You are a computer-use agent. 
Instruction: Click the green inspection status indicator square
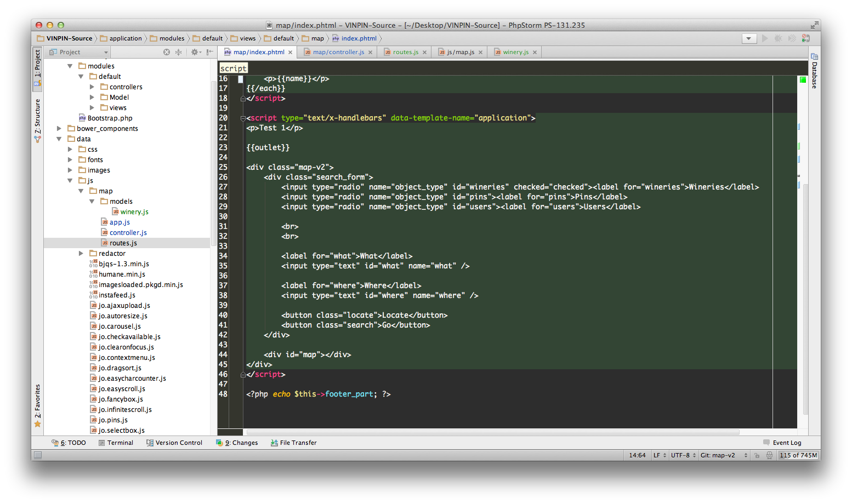click(x=803, y=80)
